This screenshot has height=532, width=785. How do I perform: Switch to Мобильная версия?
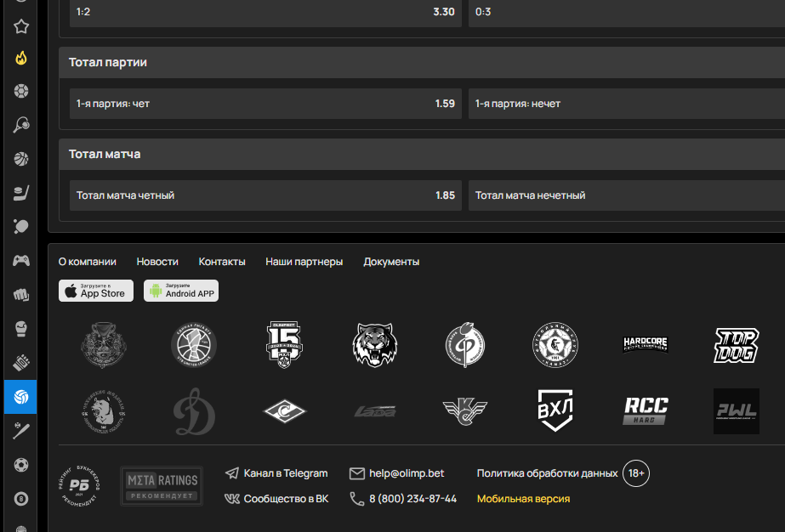pyautogui.click(x=523, y=499)
